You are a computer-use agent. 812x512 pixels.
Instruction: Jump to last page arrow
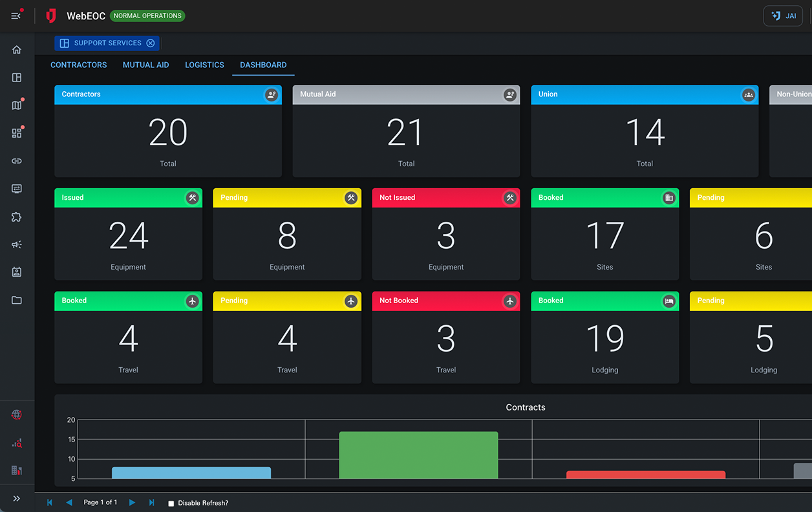coord(152,502)
